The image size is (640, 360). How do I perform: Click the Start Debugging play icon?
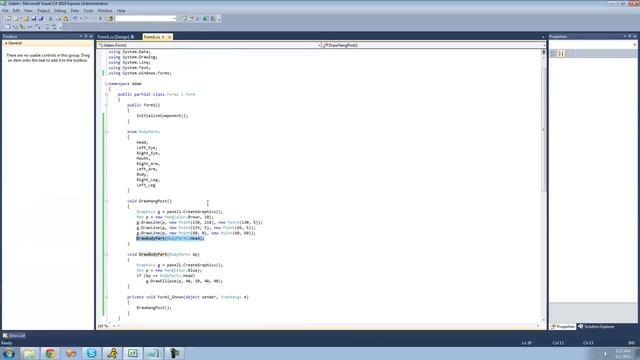coord(100,19)
